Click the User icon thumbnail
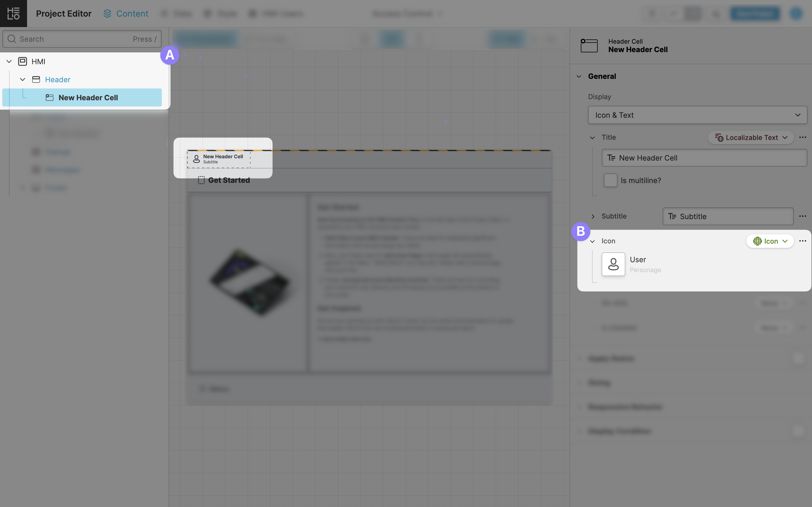Image resolution: width=812 pixels, height=507 pixels. (x=613, y=264)
